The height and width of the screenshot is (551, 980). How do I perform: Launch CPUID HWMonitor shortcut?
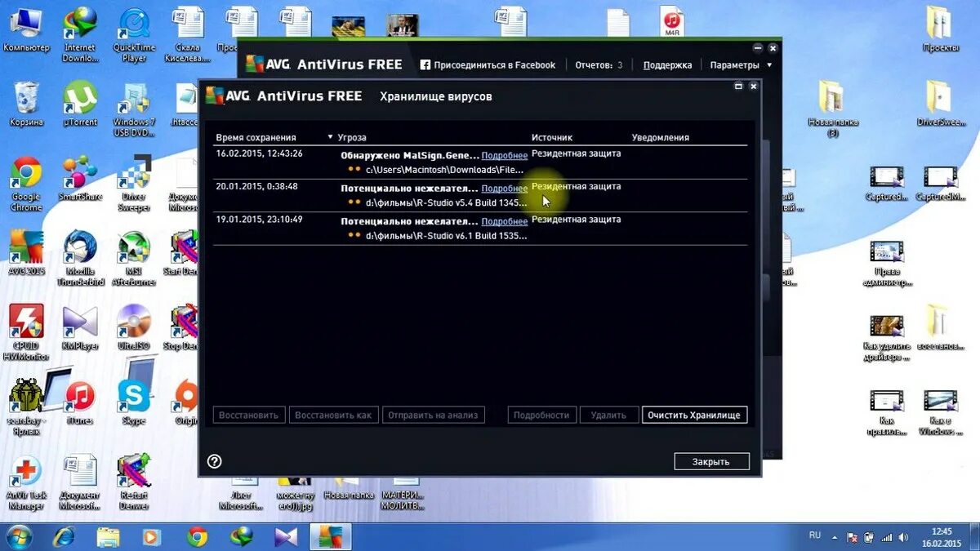coord(26,332)
